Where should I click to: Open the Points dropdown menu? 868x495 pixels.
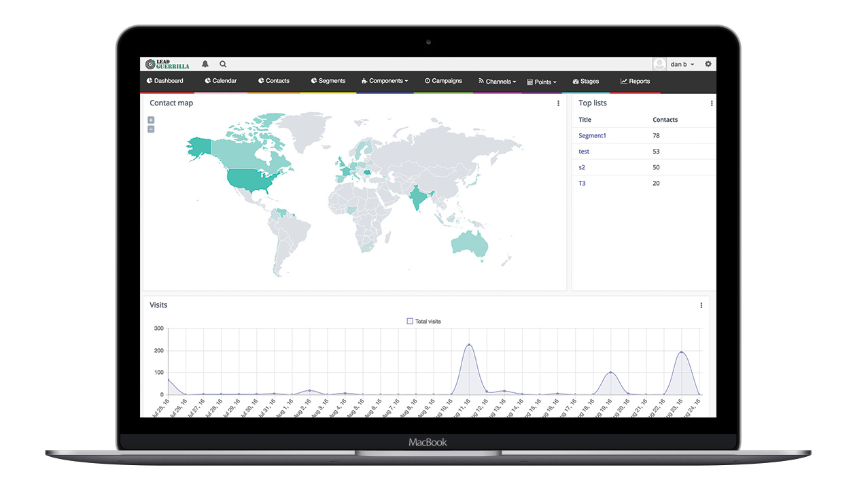(542, 82)
